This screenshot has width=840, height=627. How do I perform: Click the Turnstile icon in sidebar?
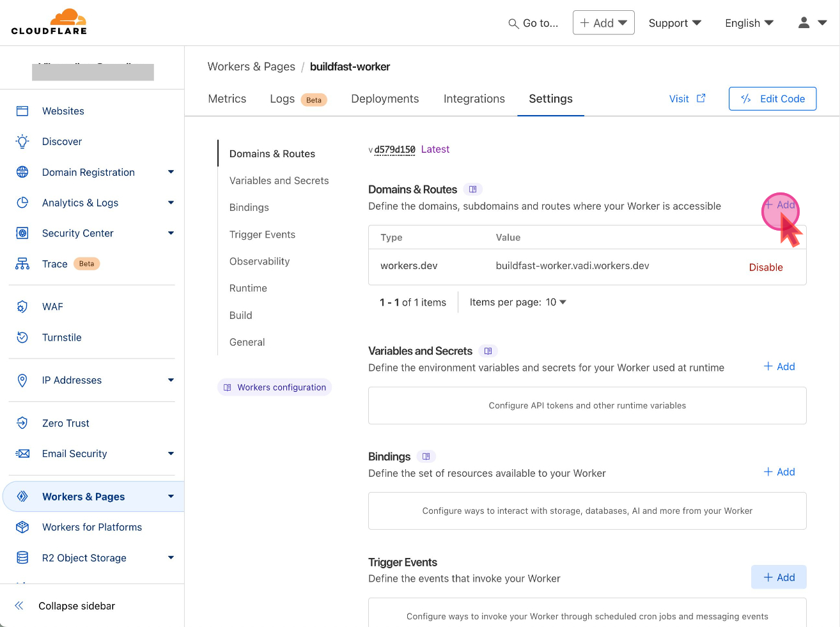[x=22, y=337]
